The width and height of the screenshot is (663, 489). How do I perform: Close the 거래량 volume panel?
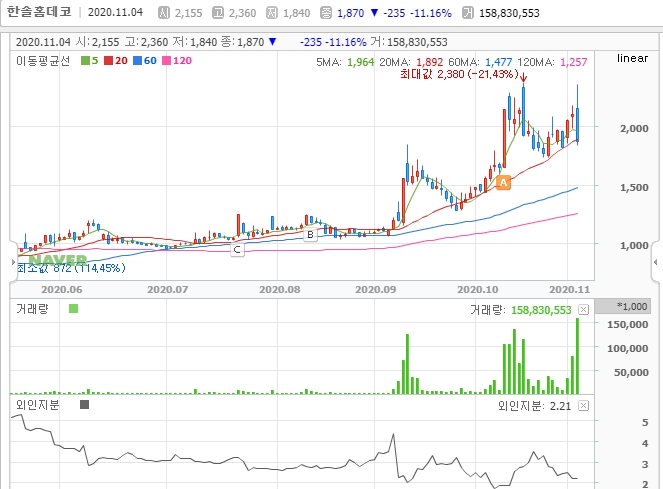tap(584, 310)
